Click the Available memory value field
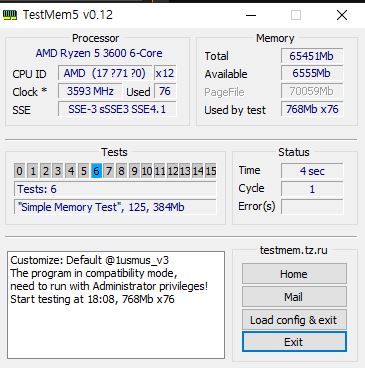 click(x=312, y=74)
